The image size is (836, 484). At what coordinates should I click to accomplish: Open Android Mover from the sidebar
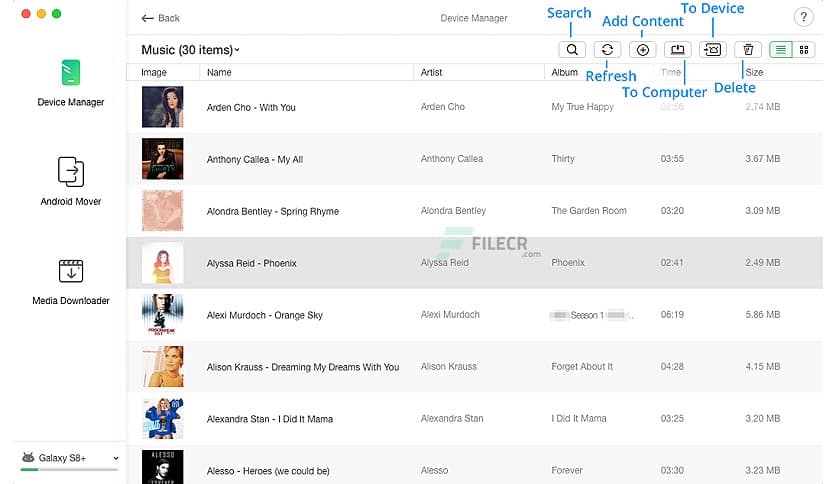pos(70,180)
